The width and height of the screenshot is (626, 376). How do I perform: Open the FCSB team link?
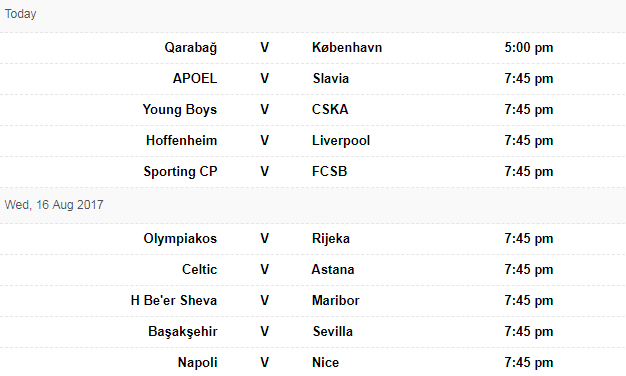click(x=329, y=172)
